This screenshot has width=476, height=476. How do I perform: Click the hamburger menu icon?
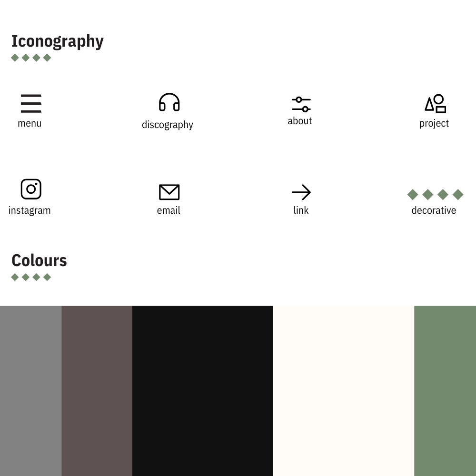pos(31,103)
